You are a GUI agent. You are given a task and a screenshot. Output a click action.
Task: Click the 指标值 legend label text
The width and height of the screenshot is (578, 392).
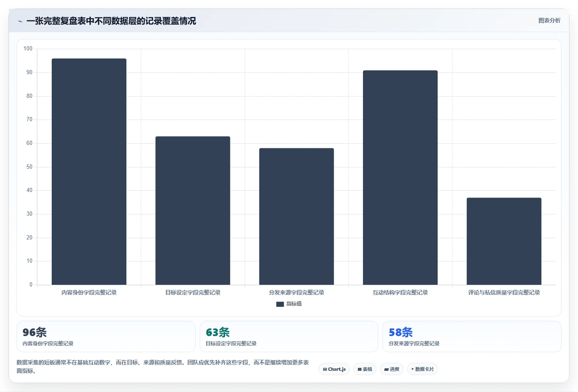pos(294,304)
